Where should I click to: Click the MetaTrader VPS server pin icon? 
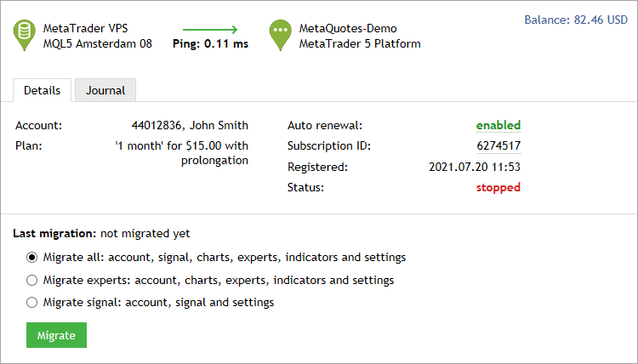25,35
